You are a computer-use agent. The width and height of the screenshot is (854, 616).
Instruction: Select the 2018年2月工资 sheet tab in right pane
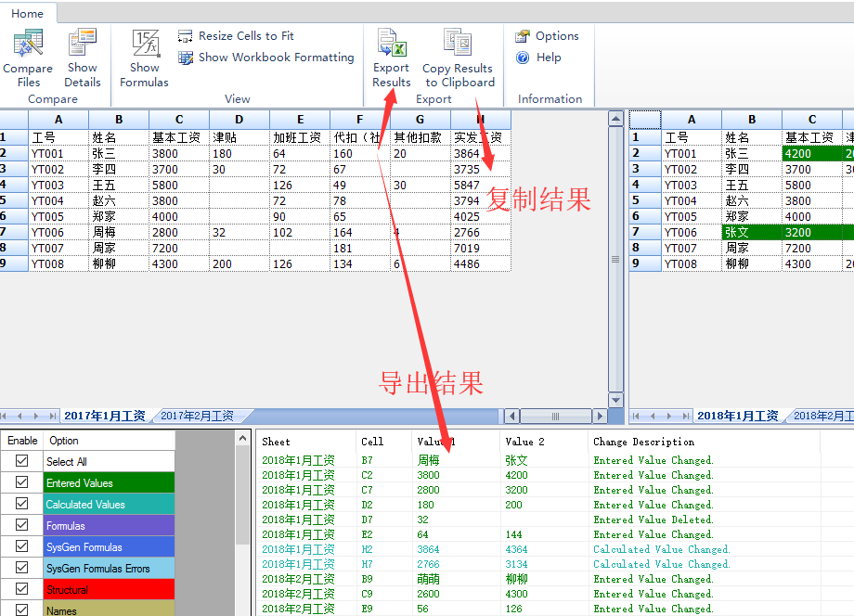pos(823,416)
